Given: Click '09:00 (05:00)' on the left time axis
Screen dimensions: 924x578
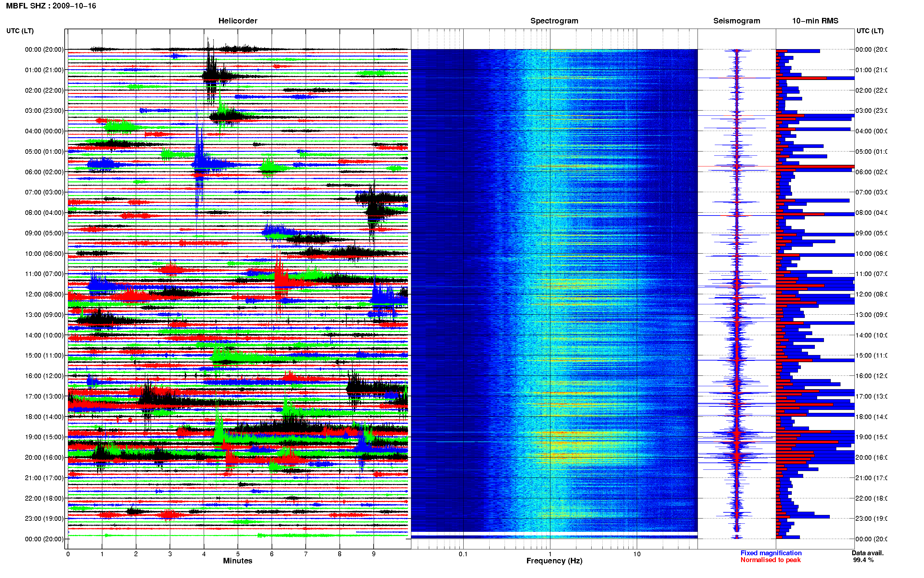Looking at the screenshot, I should [44, 233].
